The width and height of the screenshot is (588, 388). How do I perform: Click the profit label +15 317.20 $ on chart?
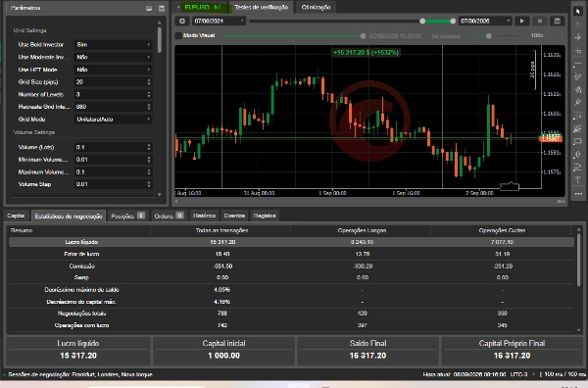point(366,53)
